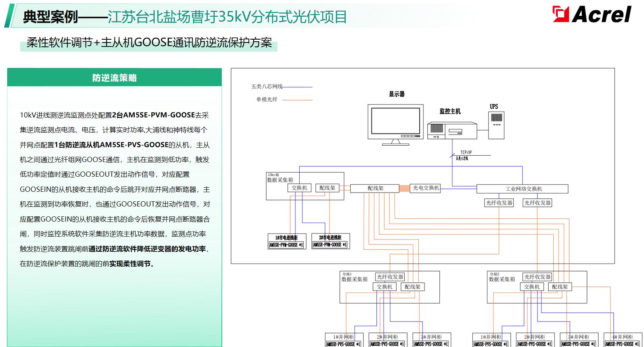Click the 分站1 数据采集箱 label

click(x=355, y=277)
